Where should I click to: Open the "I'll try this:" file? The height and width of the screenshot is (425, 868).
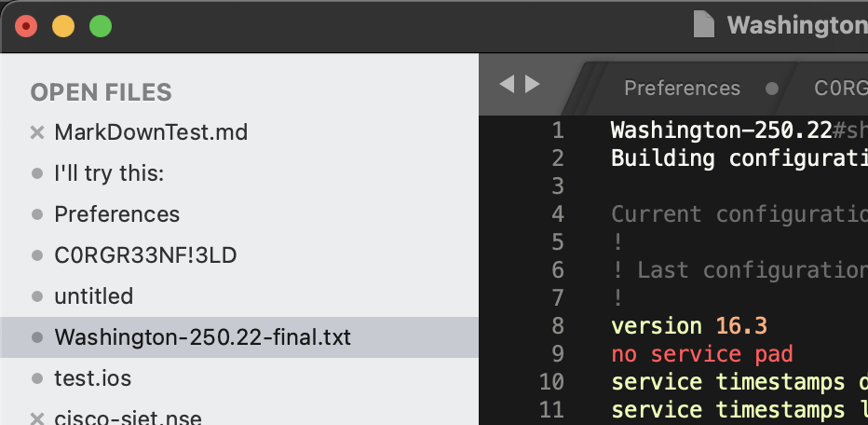(x=109, y=173)
